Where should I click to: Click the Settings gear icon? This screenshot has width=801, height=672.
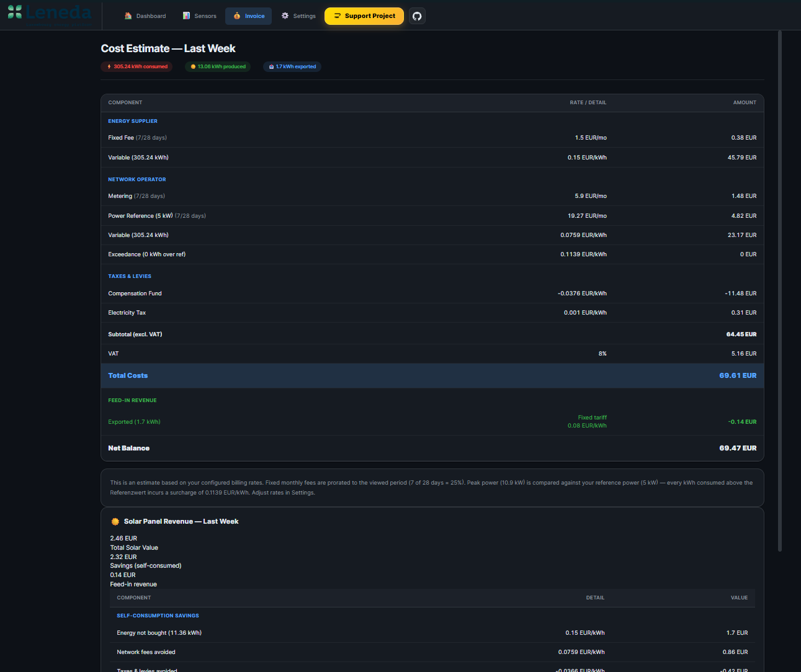coord(285,16)
